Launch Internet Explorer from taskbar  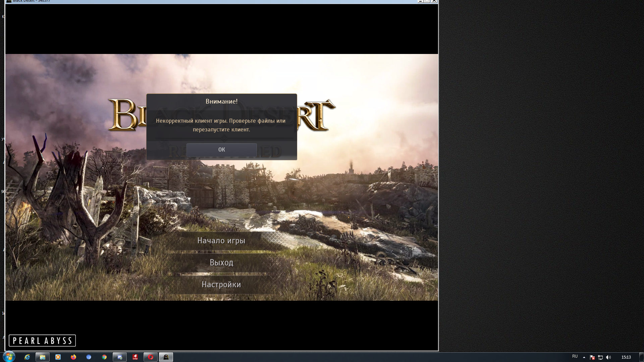pyautogui.click(x=27, y=357)
